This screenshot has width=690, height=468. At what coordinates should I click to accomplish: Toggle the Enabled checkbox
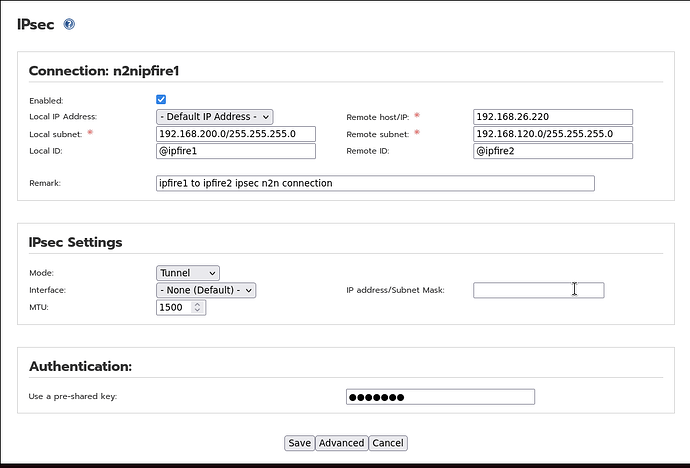click(161, 99)
